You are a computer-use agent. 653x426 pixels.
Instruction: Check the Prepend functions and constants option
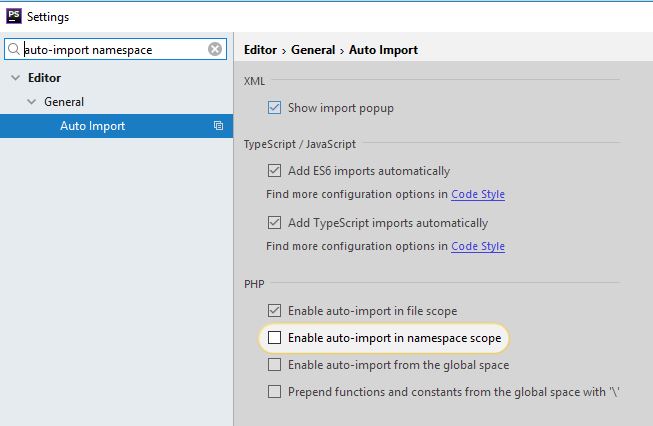[274, 392]
